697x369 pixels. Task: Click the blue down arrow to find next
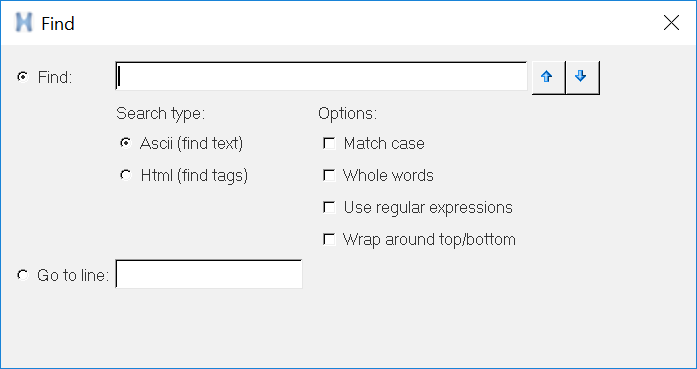click(x=582, y=77)
